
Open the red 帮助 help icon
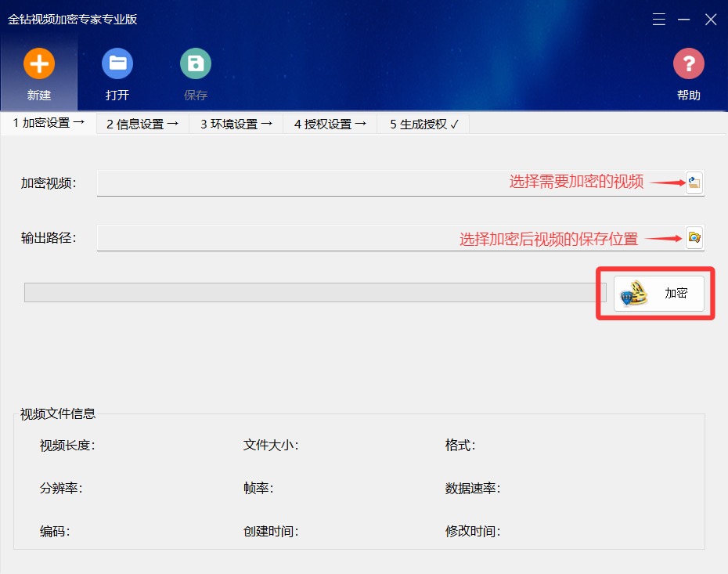(x=689, y=63)
